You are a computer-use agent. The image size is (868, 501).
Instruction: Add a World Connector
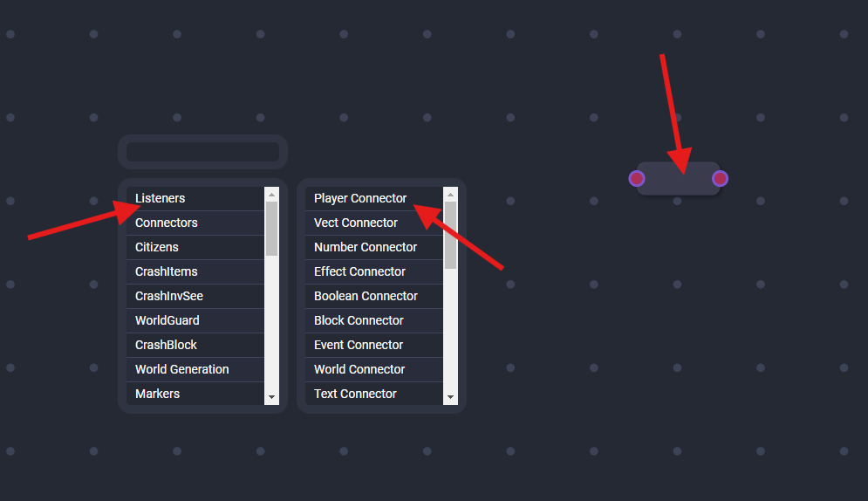pyautogui.click(x=373, y=368)
